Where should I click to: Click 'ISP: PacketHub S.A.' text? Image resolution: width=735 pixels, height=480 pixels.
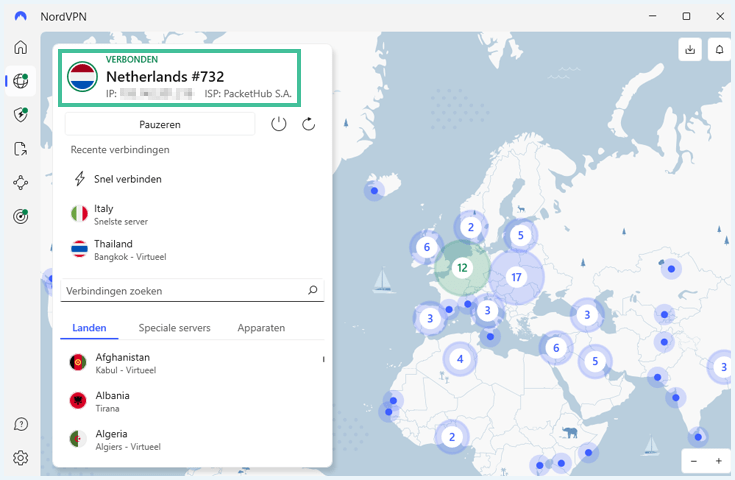click(248, 94)
